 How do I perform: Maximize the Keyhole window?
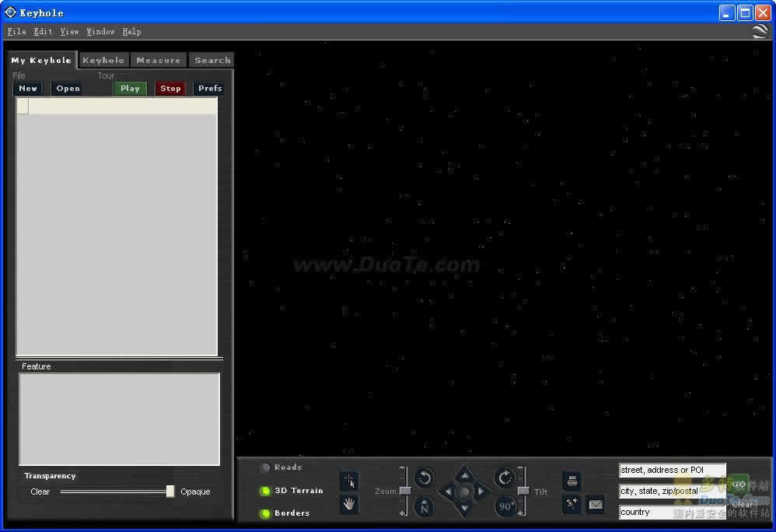pyautogui.click(x=745, y=13)
